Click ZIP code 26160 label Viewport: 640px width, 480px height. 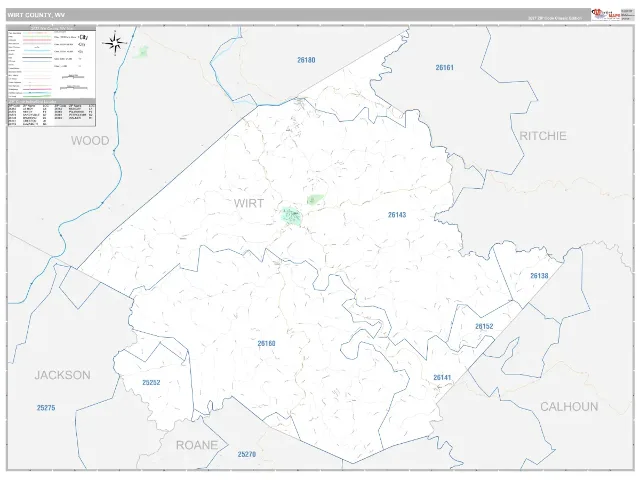click(267, 344)
